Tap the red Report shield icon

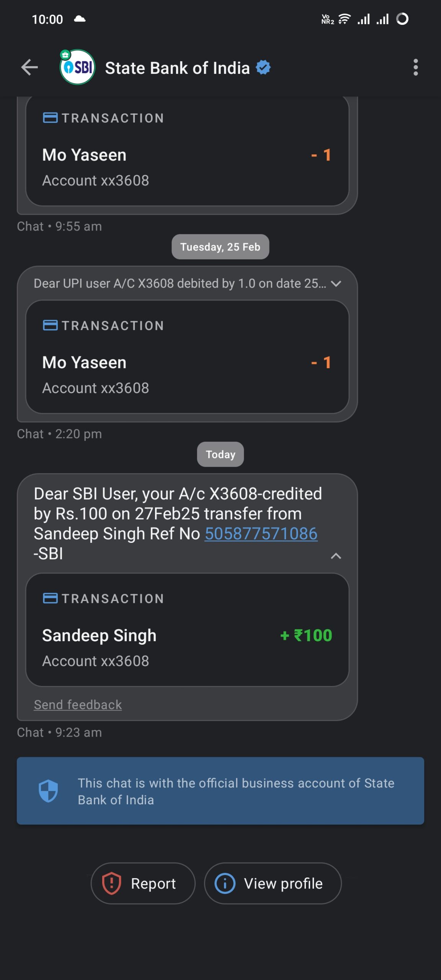[111, 883]
